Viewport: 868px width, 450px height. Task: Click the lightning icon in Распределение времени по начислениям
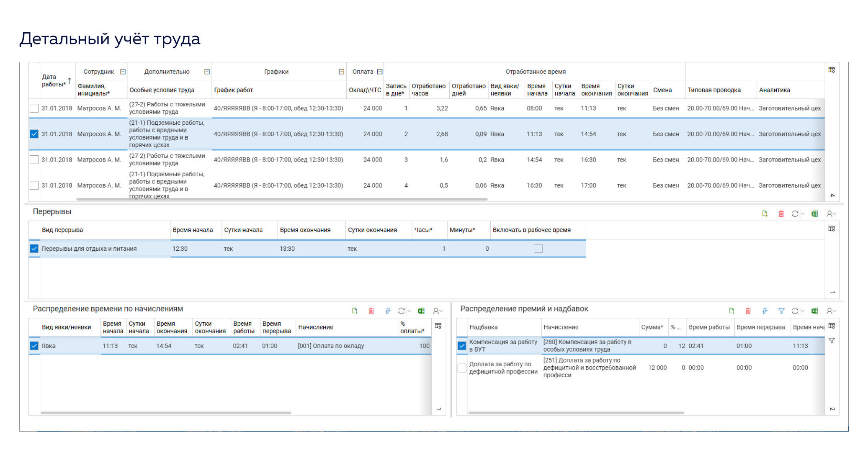click(x=388, y=311)
